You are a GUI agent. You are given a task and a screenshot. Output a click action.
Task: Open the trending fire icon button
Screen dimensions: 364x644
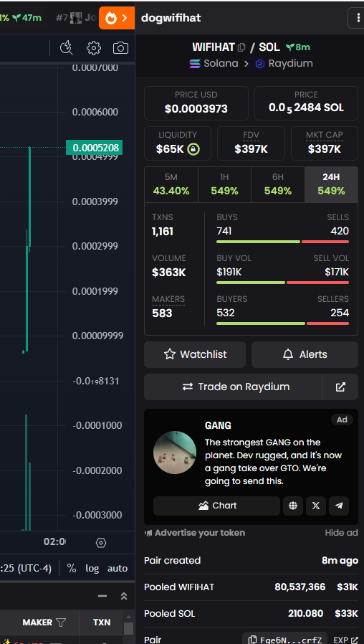(117, 18)
